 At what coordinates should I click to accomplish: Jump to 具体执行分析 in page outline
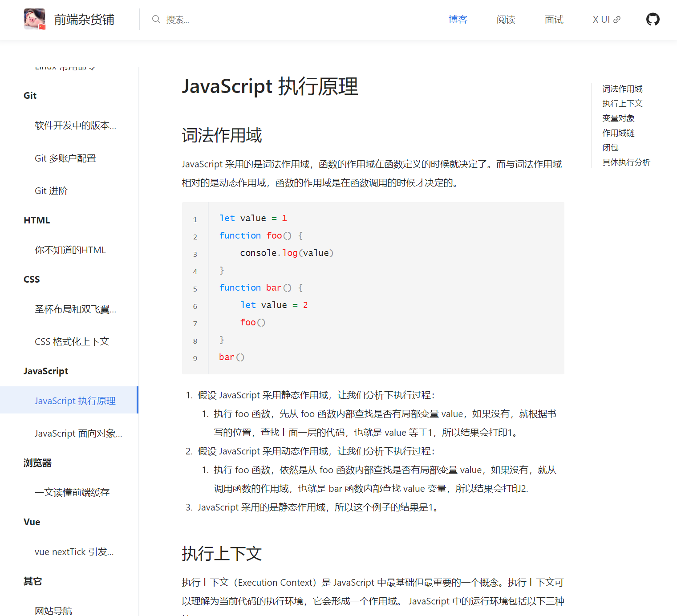coord(626,162)
